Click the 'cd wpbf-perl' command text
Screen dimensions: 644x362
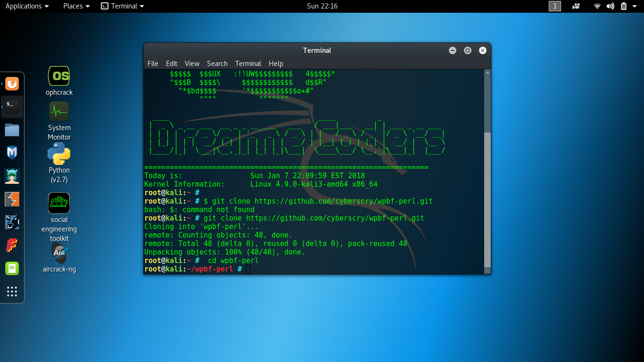coord(233,261)
